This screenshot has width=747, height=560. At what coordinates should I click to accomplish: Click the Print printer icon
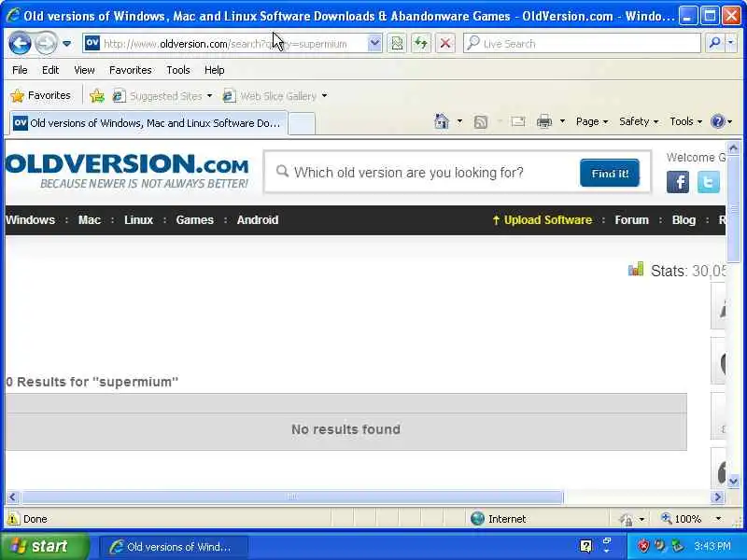(x=544, y=122)
